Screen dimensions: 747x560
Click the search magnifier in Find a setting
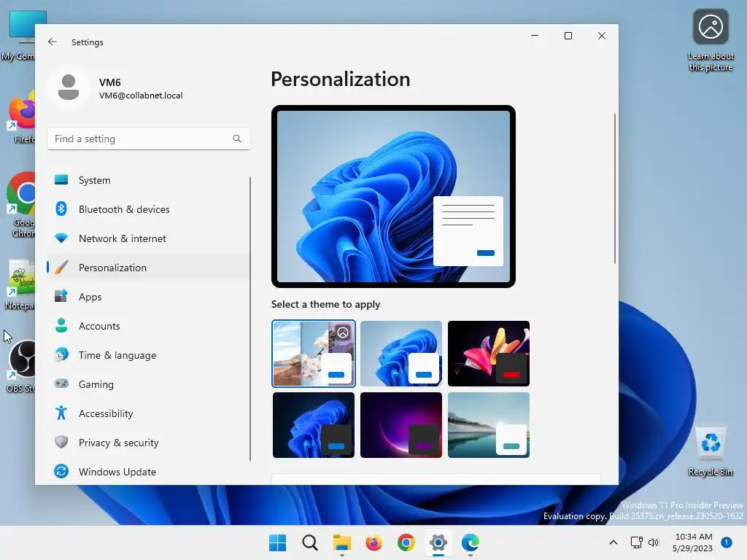[x=237, y=139]
